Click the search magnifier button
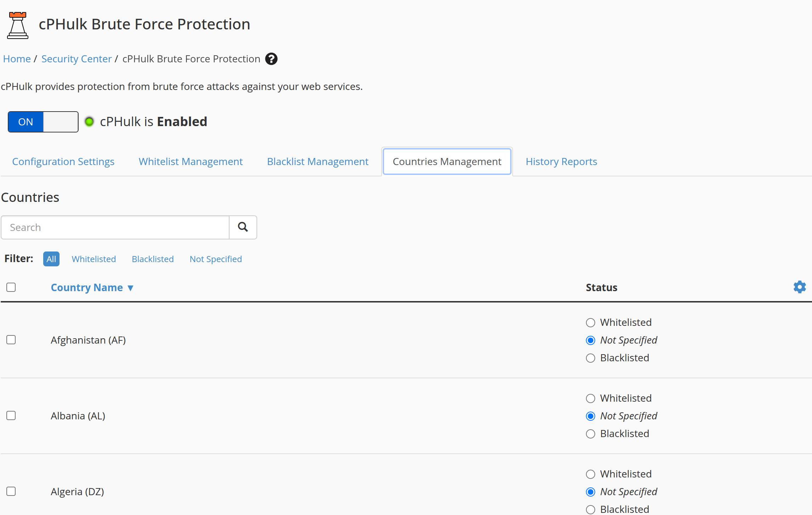812x515 pixels. coord(243,227)
